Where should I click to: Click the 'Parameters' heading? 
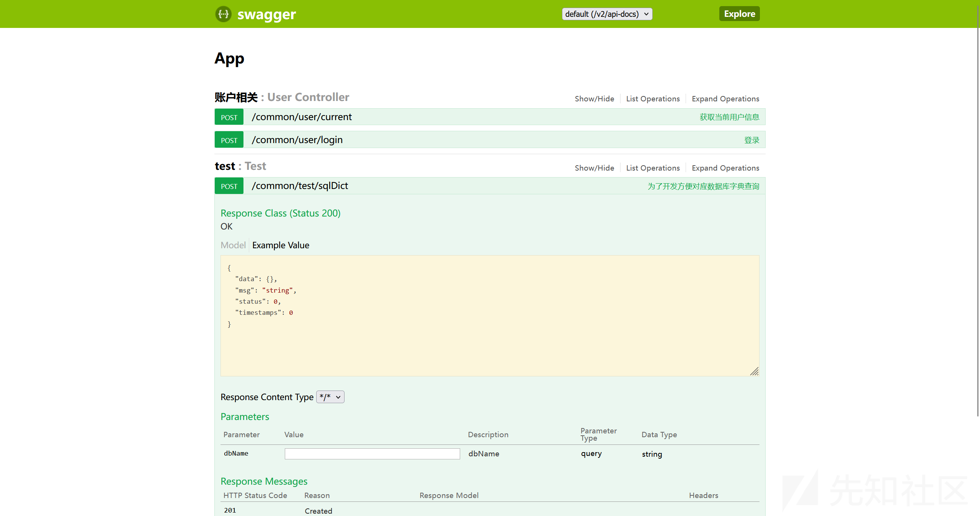(245, 417)
